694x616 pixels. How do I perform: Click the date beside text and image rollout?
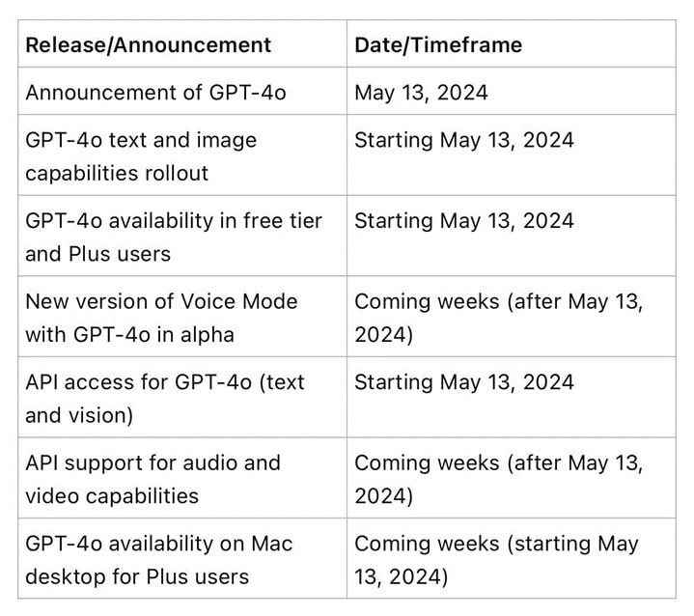tap(512, 155)
